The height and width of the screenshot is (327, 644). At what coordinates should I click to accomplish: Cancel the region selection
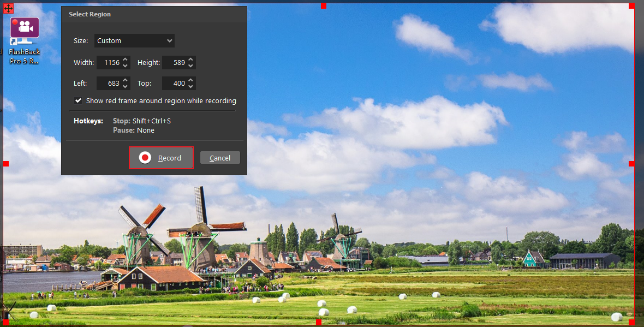(x=220, y=158)
